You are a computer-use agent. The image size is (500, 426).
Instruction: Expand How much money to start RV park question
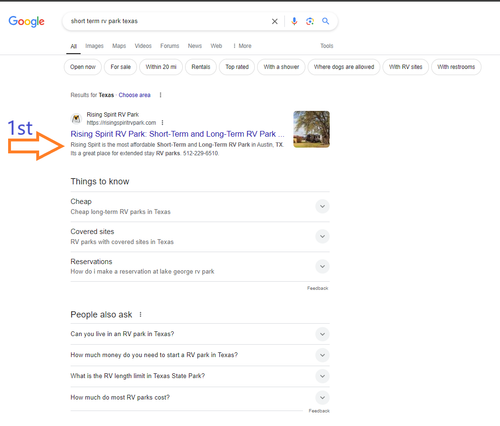[200, 355]
